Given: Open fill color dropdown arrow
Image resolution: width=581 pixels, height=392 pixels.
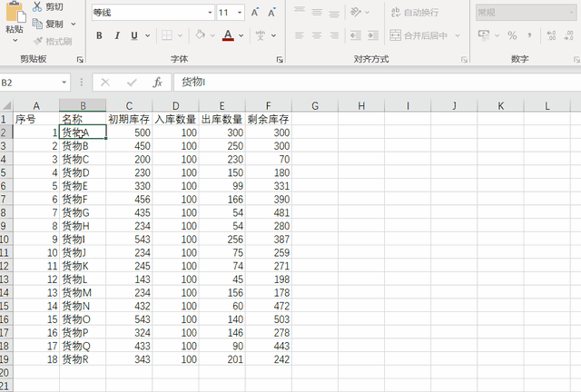Looking at the screenshot, I should tap(212, 35).
